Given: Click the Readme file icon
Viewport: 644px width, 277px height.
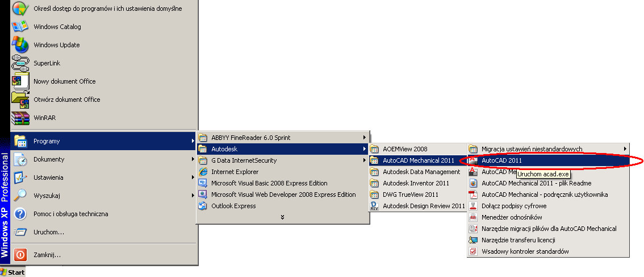Looking at the screenshot, I should pos(473,183).
